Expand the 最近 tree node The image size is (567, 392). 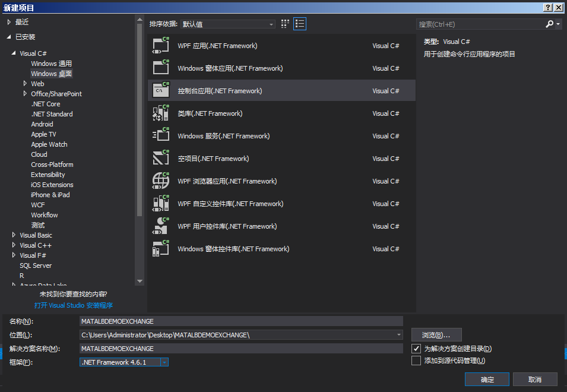pyautogui.click(x=9, y=22)
